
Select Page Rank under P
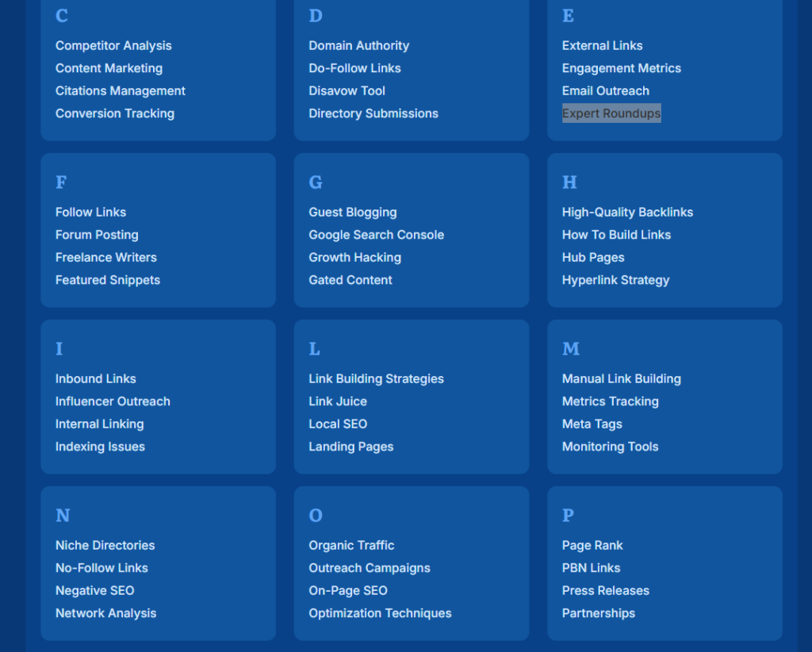point(592,545)
